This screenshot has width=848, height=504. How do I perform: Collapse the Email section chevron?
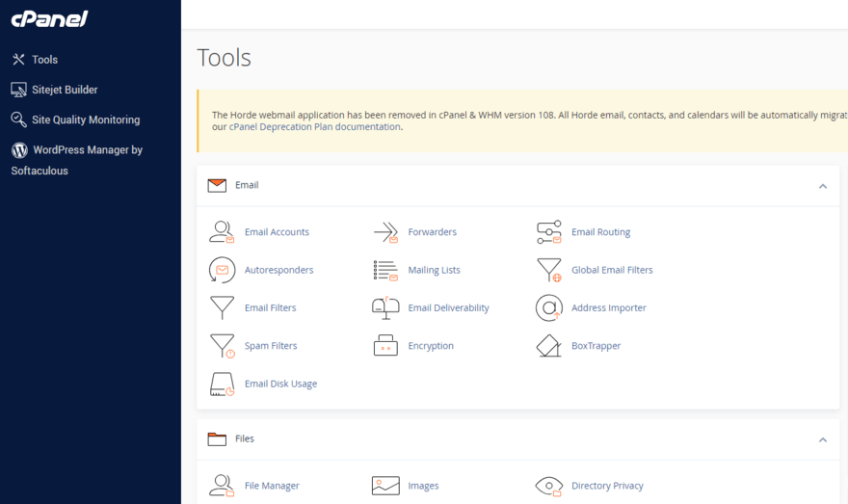coord(823,186)
